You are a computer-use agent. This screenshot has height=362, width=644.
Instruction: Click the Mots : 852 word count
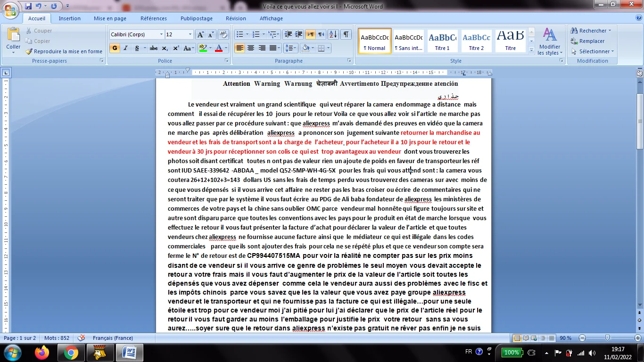click(57, 338)
